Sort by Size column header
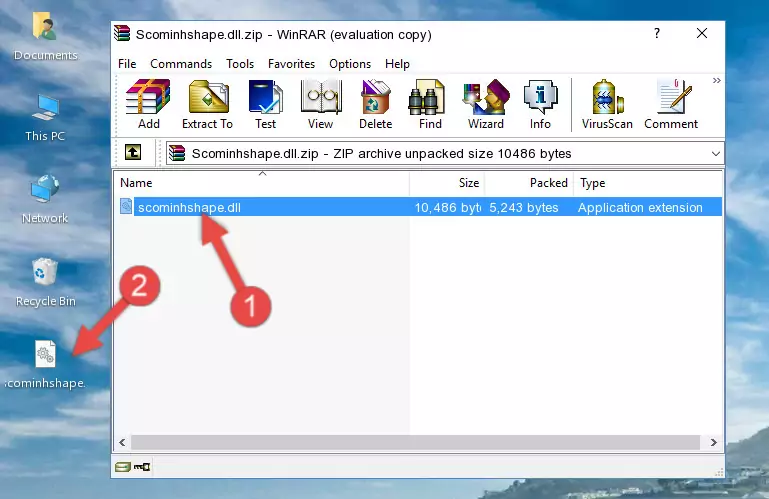769x499 pixels. pos(447,183)
